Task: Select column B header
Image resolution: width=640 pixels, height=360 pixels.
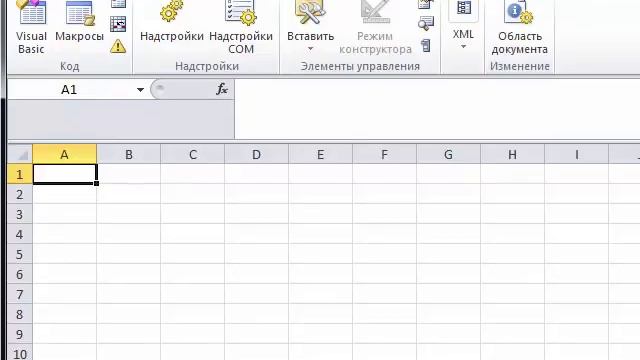Action: (x=129, y=154)
